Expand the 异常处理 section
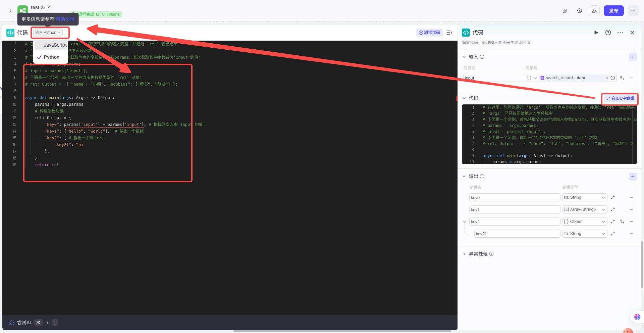 [464, 254]
